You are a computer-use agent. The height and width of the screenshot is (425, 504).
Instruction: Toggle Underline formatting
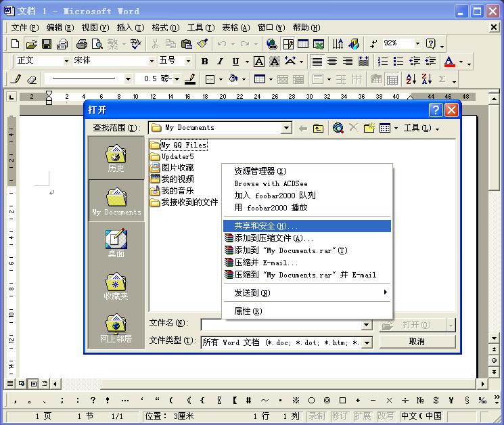(235, 61)
